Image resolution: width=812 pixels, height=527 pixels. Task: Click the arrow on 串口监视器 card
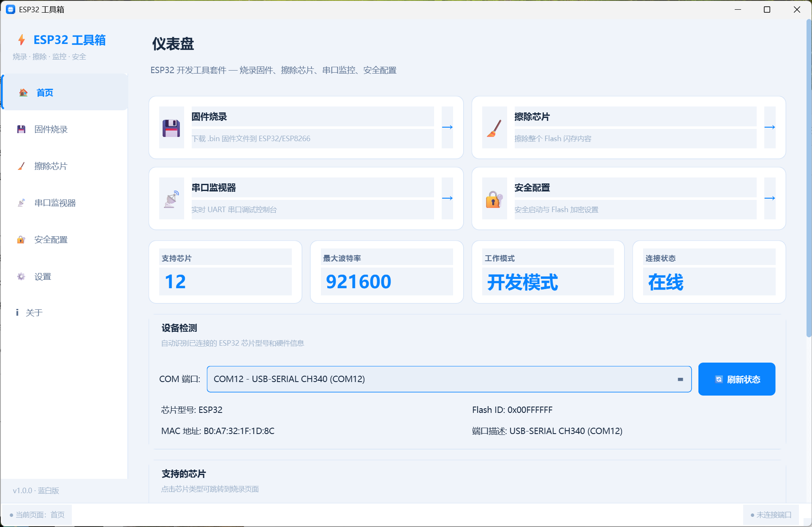[447, 198]
